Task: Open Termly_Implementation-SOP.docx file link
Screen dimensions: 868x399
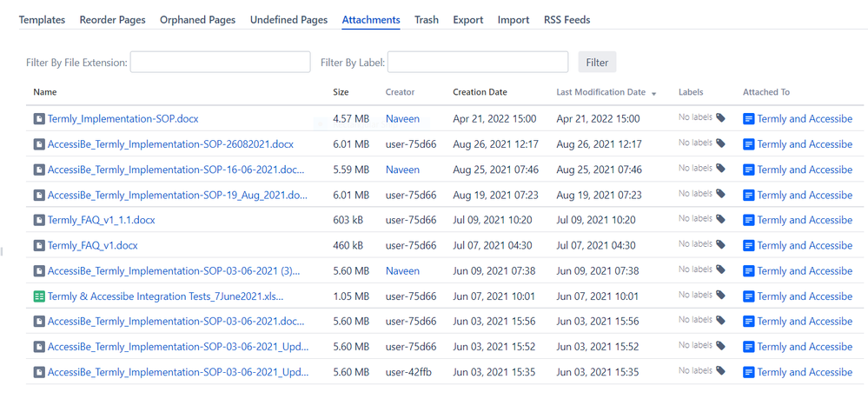Action: pyautogui.click(x=123, y=118)
